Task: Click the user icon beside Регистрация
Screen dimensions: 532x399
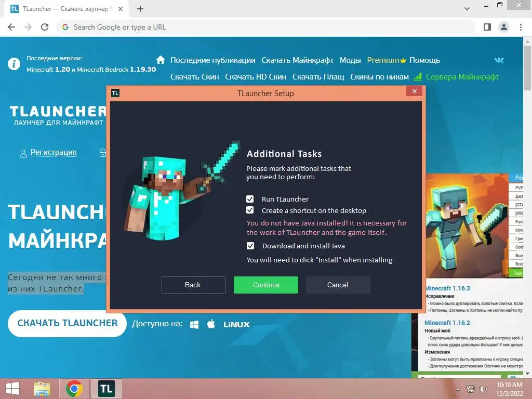Action: point(23,153)
